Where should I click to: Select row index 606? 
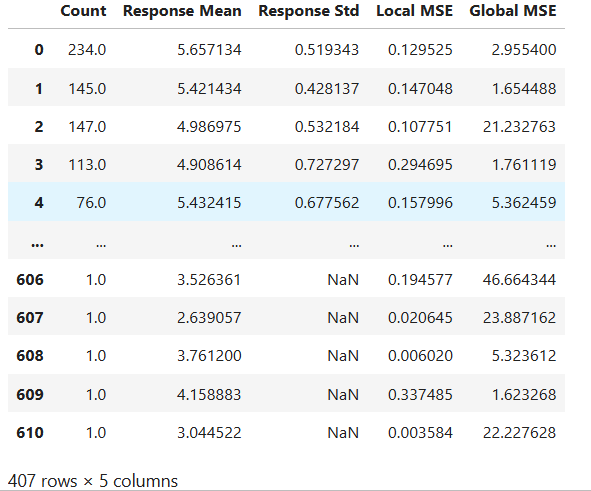click(30, 280)
